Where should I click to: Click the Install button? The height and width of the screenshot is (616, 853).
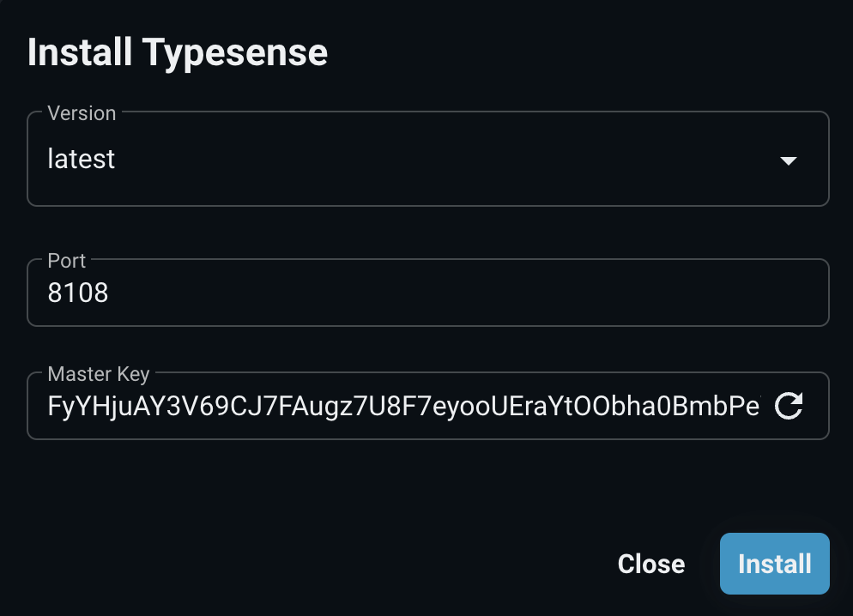point(774,564)
